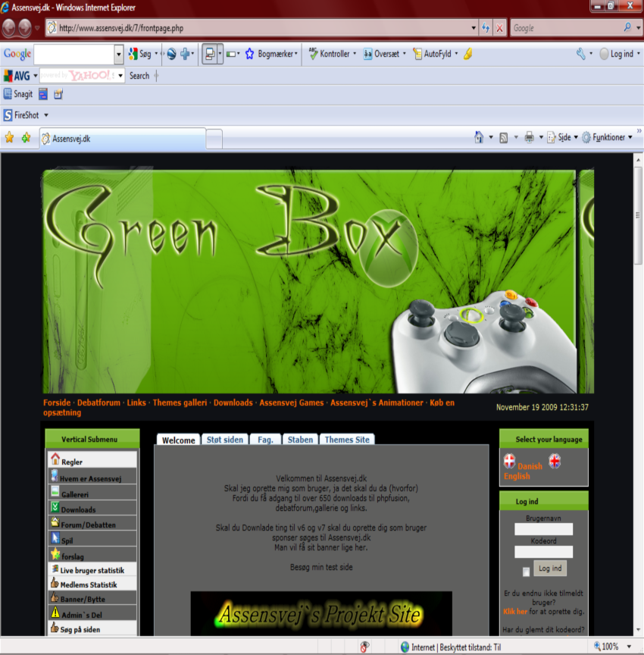The image size is (644, 655).
Task: Expand the Home button dropdown arrow
Action: point(491,137)
